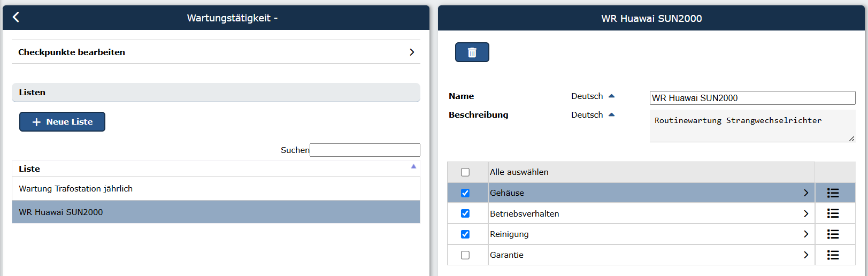Open list icon for Reinigung row
Viewport: 868px width, 276px height.
pyautogui.click(x=833, y=234)
